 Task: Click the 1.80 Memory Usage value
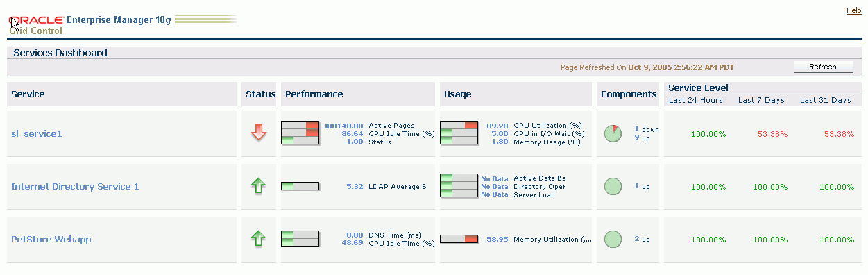tap(500, 142)
